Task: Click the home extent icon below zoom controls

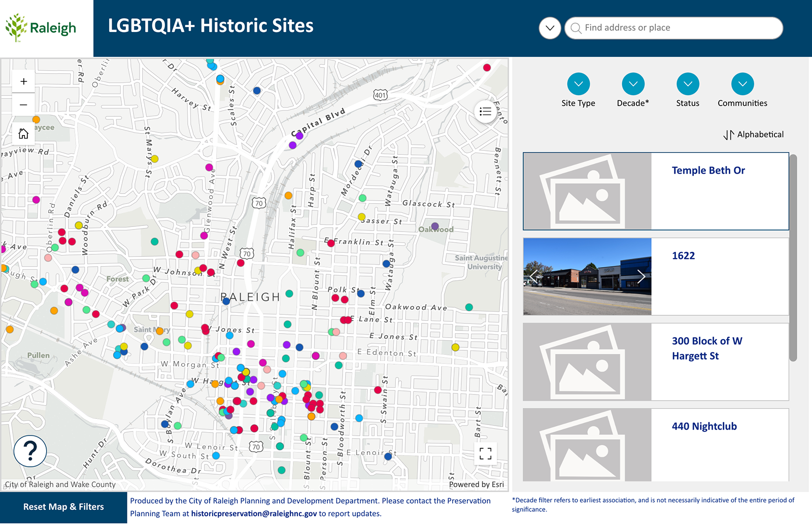Action: (23, 133)
